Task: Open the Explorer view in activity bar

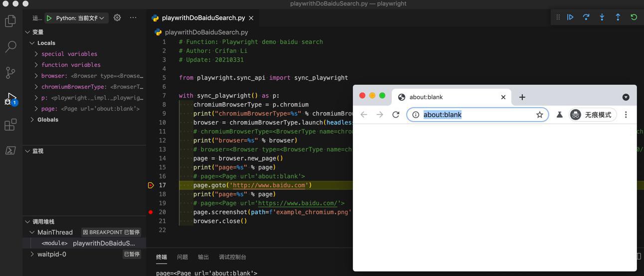Action: point(10,21)
